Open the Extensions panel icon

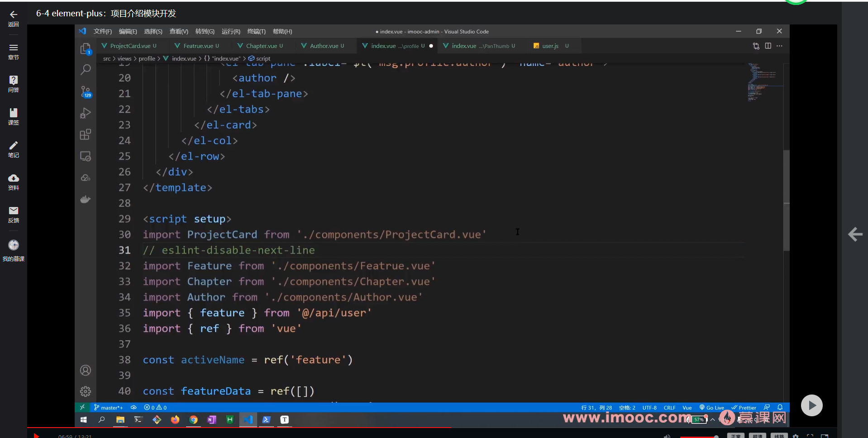[x=86, y=135]
